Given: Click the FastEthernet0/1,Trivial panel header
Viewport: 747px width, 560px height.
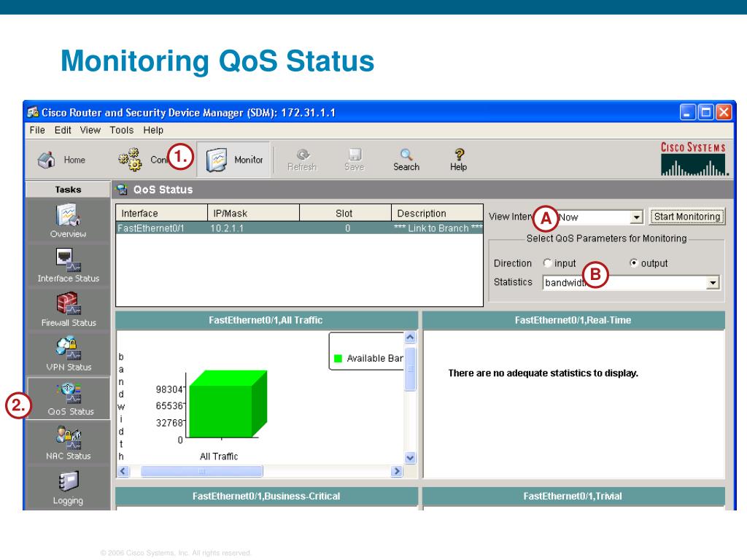Looking at the screenshot, I should tap(573, 496).
